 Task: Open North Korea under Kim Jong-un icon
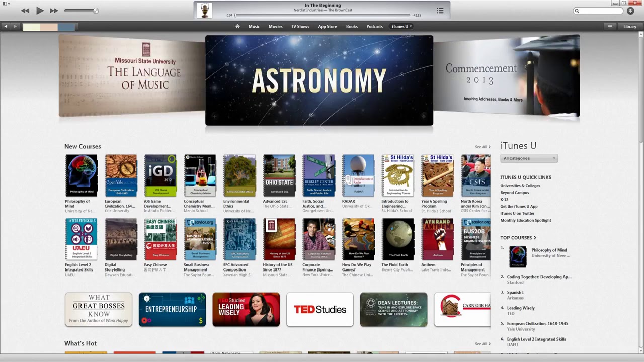(x=475, y=175)
